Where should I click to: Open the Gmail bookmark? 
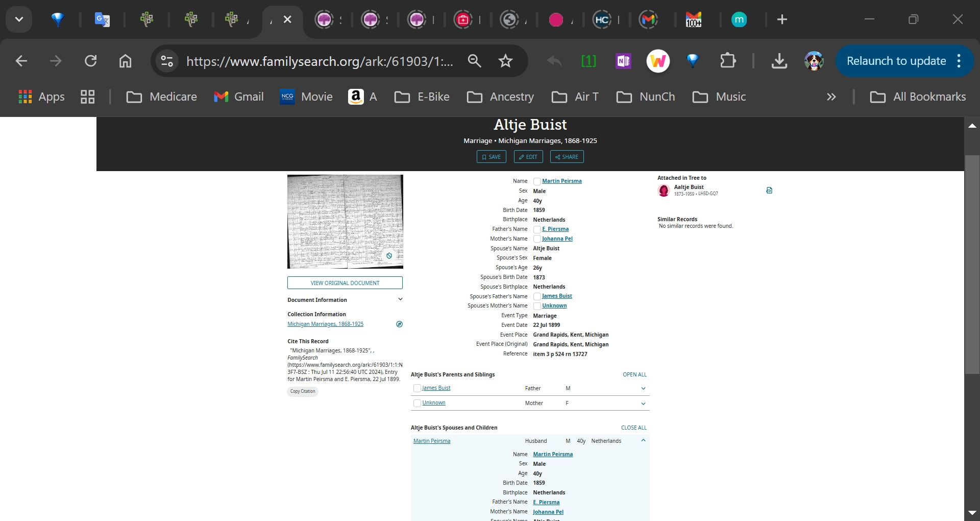(x=238, y=97)
